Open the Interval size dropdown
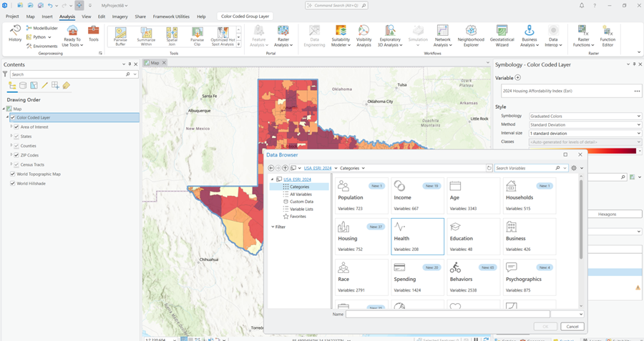644x341 pixels. [585, 134]
